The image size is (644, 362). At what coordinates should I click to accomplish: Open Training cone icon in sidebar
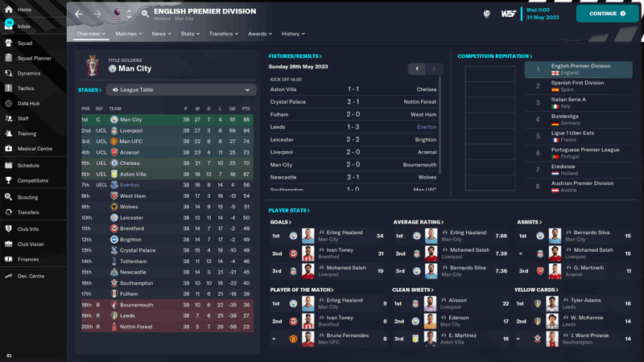click(x=9, y=134)
